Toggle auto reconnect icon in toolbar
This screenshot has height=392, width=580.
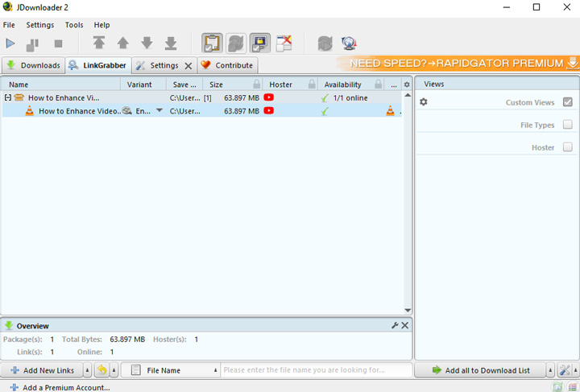(236, 43)
